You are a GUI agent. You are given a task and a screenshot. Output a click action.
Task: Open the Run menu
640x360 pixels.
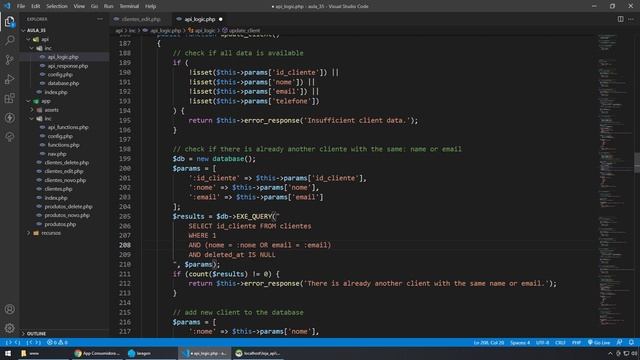click(x=108, y=6)
